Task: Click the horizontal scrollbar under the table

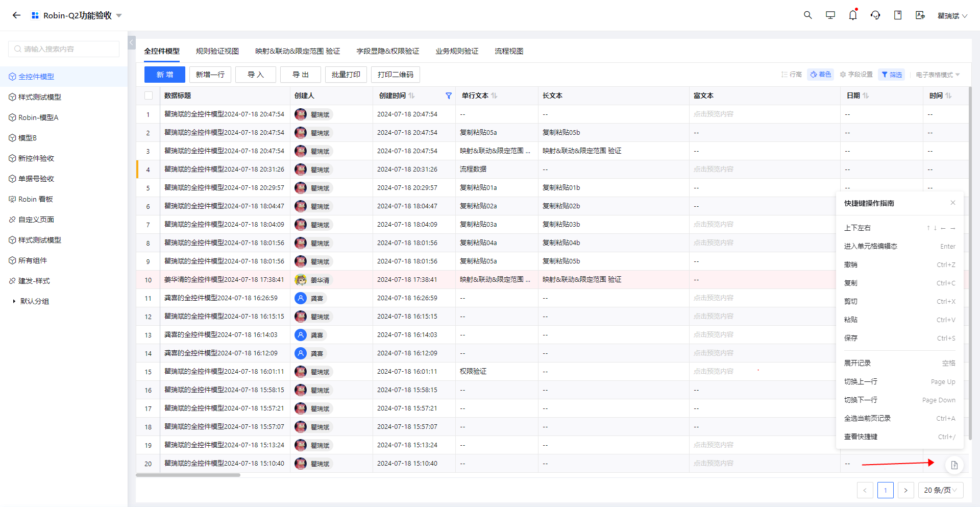Action: 188,475
